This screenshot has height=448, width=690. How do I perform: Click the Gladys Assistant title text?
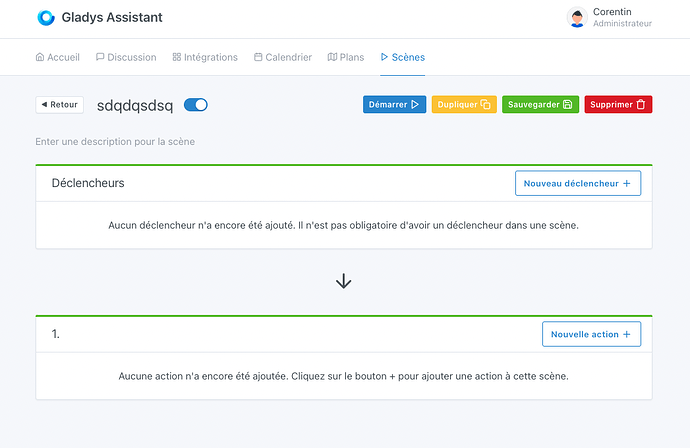[111, 18]
